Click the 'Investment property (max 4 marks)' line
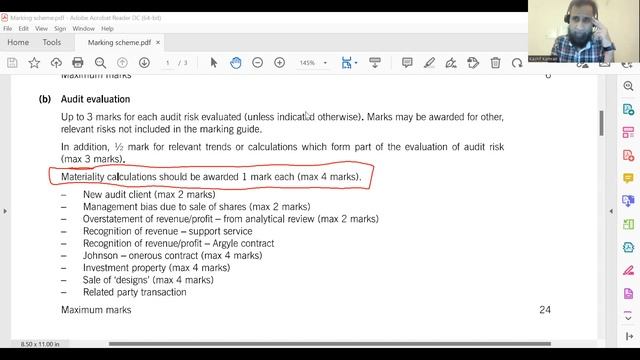Screen dimensions: 640x360 pyautogui.click(x=157, y=268)
